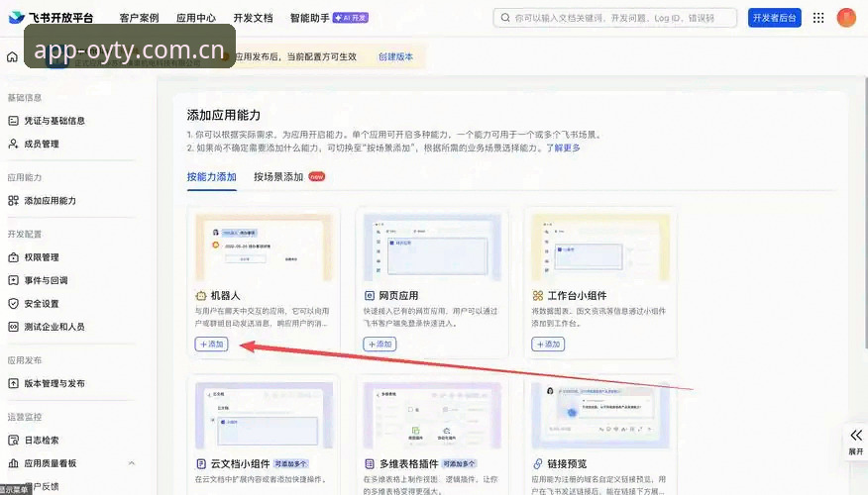Click the 云文档小组件 title text
Viewport: 868px width, 495px height.
(240, 463)
